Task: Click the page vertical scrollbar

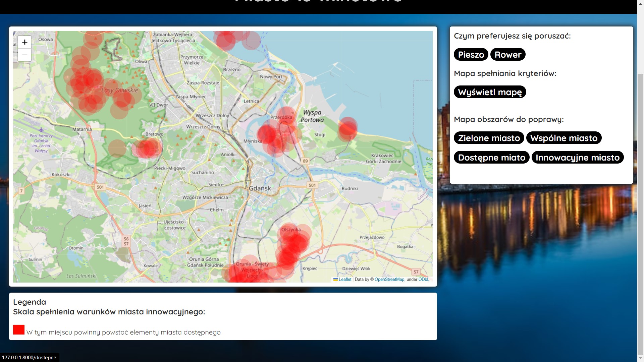Action: [640, 201]
